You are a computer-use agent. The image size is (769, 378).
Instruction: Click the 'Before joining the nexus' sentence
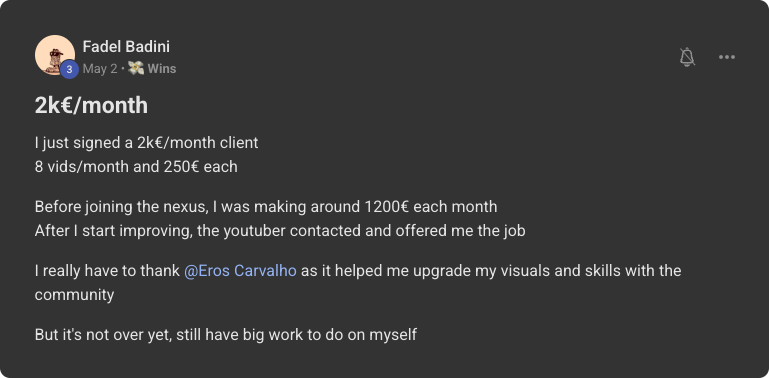click(x=266, y=207)
